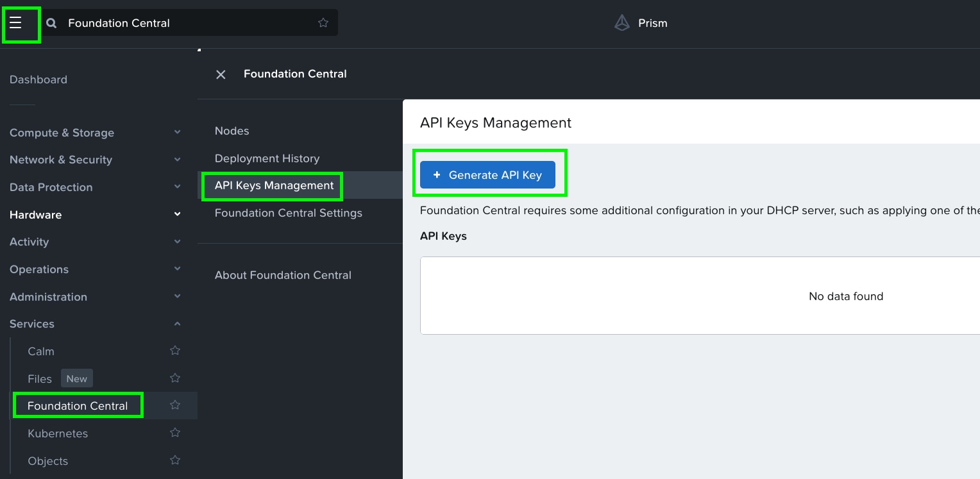This screenshot has width=980, height=479.
Task: Click the Foundation Central search field
Action: (x=186, y=23)
